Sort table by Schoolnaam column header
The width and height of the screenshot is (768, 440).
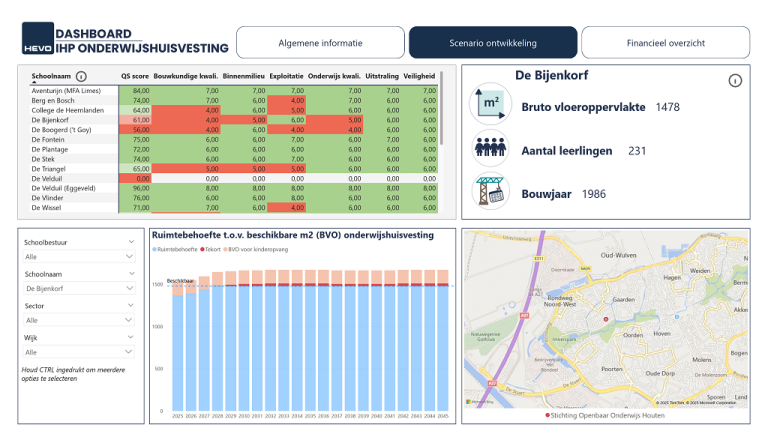pyautogui.click(x=51, y=76)
